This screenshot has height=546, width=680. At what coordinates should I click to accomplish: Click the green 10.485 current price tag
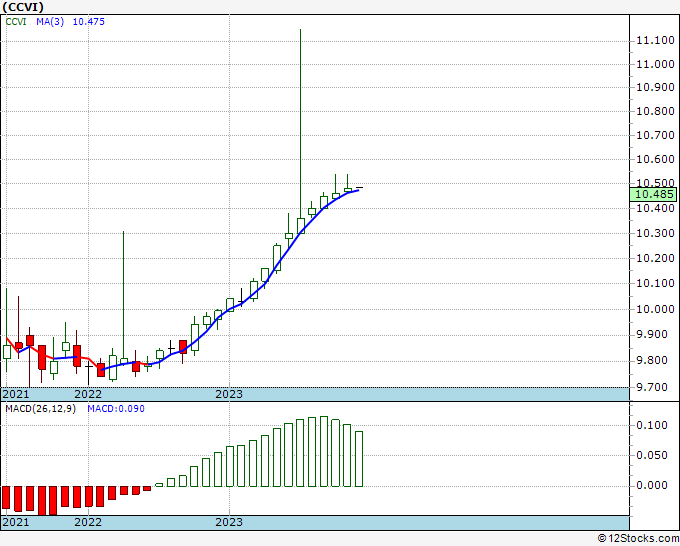(x=653, y=194)
